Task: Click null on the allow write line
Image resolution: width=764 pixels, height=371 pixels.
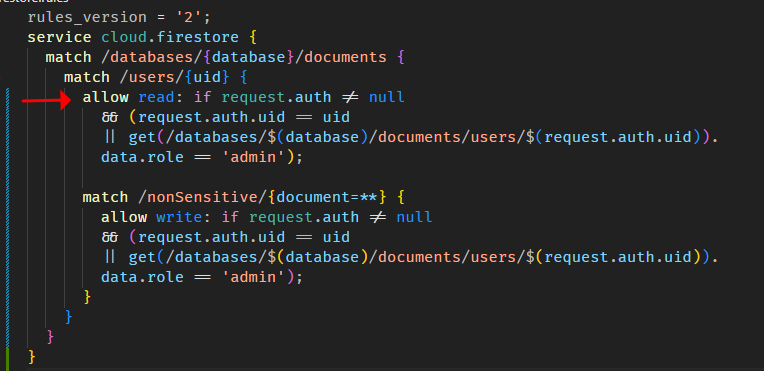Action: (x=414, y=217)
